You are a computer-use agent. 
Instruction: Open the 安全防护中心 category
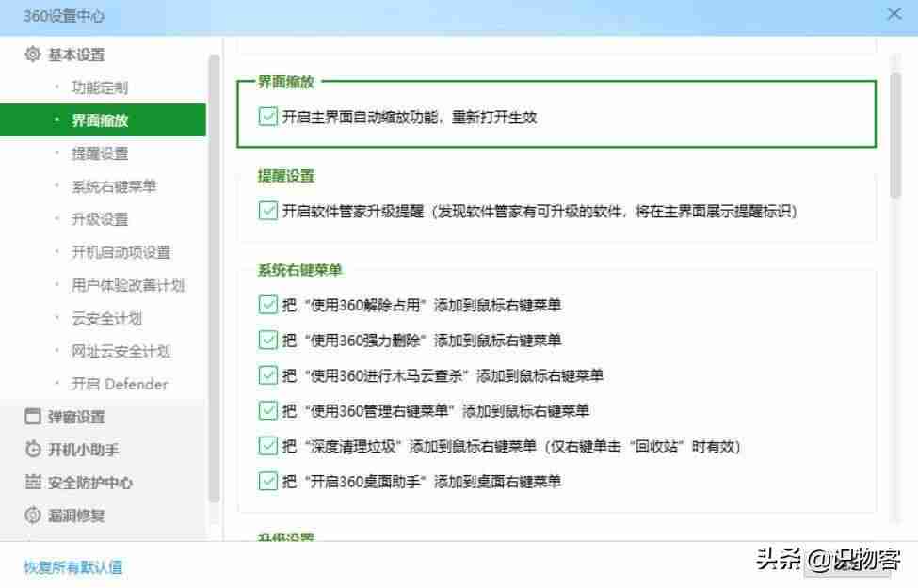click(x=90, y=483)
